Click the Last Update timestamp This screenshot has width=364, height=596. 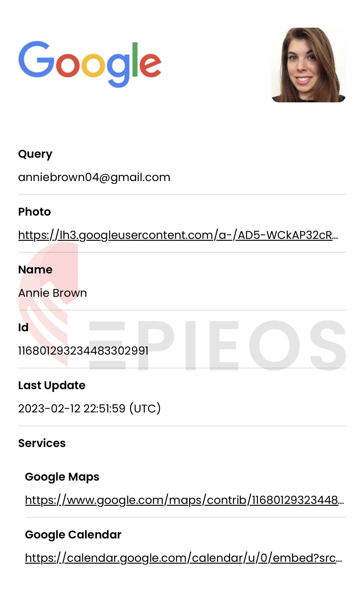[x=90, y=408]
